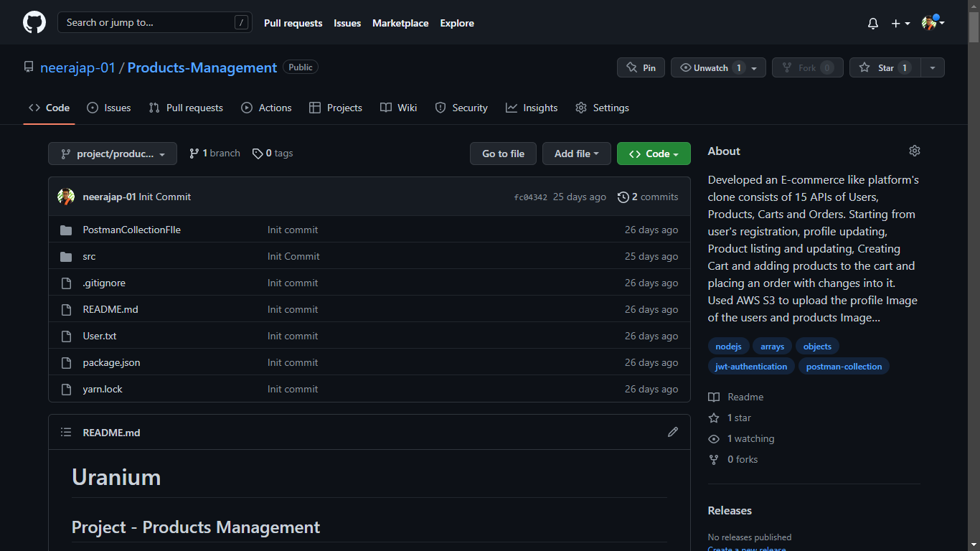The width and height of the screenshot is (980, 551).
Task: Open the package.json file
Action: click(x=111, y=362)
